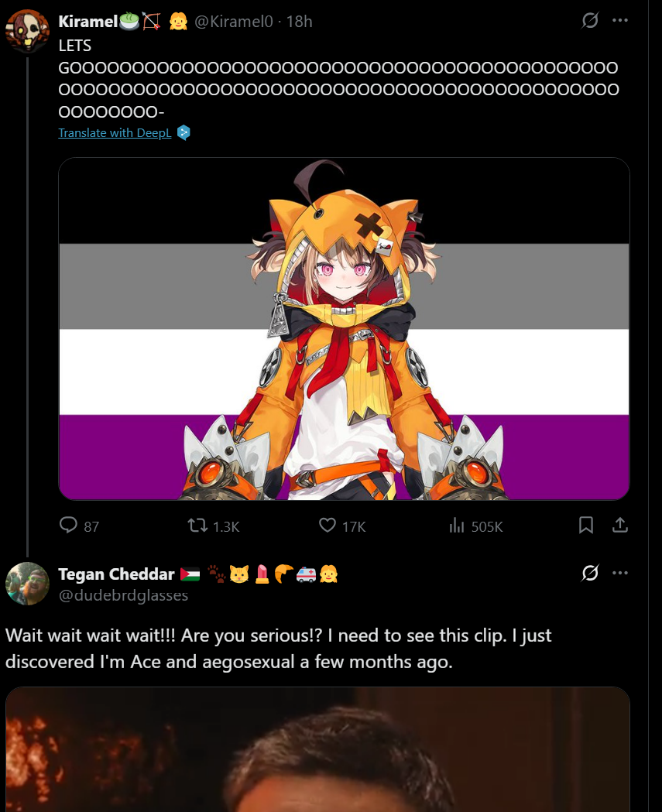Bookmark Kiramel's tweet
Screen dimensions: 662x812
pos(586,525)
